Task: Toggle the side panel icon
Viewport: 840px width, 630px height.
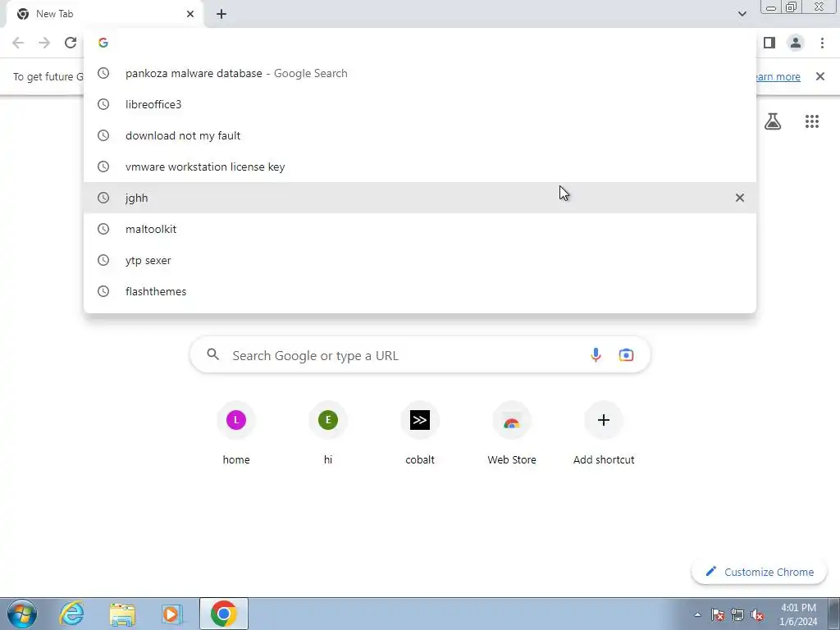Action: 769,43
